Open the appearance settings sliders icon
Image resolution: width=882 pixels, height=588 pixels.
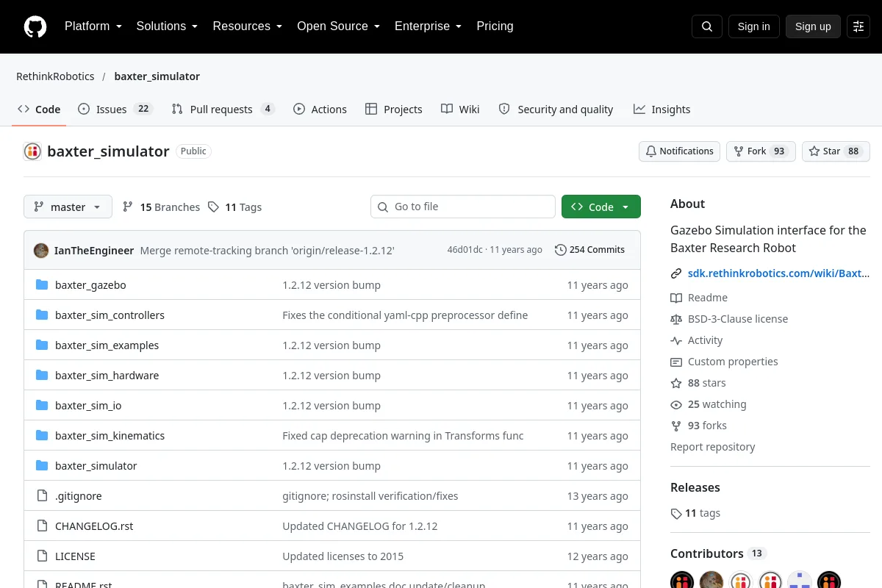coord(858,26)
